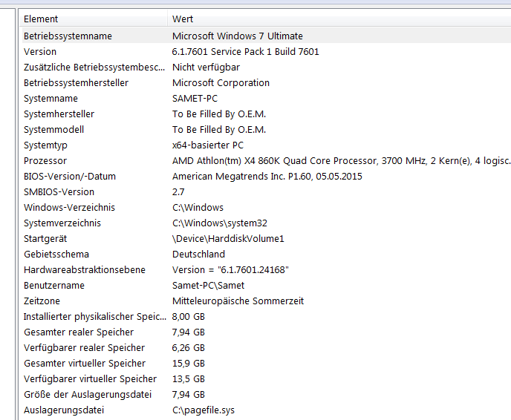
Task: Click the 'Microsoft Corporation' value
Action: click(221, 83)
